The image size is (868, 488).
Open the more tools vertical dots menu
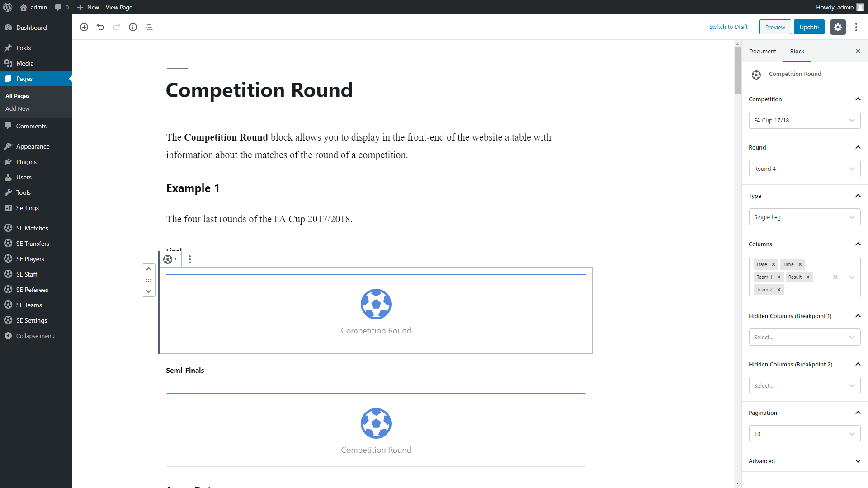pos(856,27)
